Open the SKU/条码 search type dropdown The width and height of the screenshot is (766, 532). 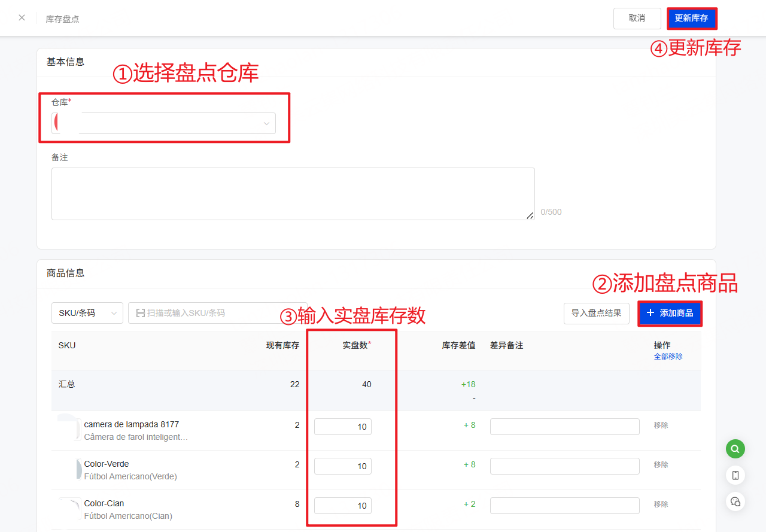(87, 313)
